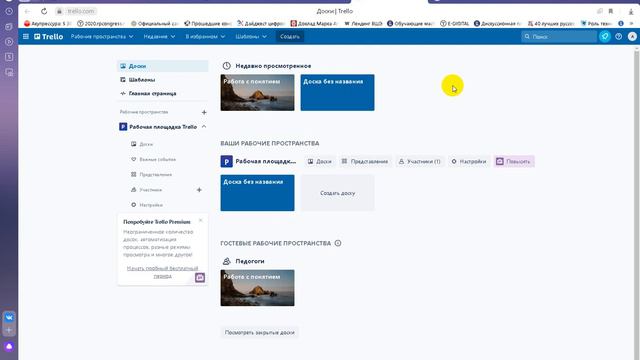
Task: Open the Официальный bookmark
Action: (x=155, y=24)
